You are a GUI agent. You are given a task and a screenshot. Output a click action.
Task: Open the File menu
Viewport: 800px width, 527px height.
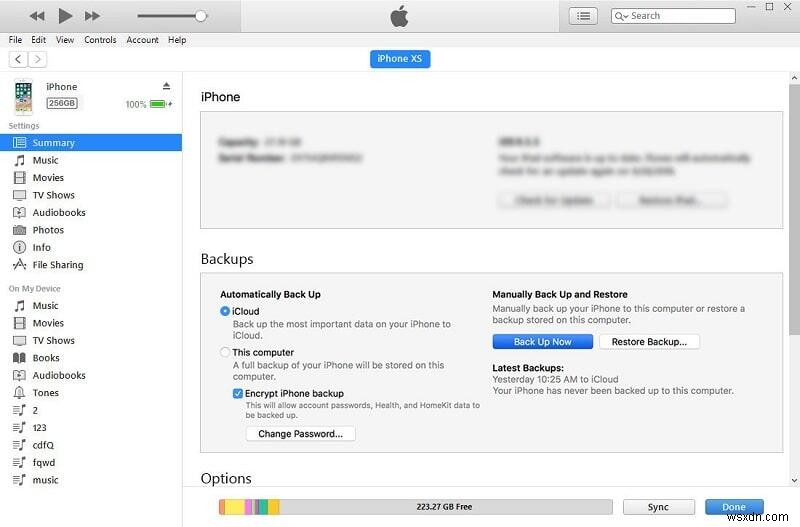coord(15,40)
